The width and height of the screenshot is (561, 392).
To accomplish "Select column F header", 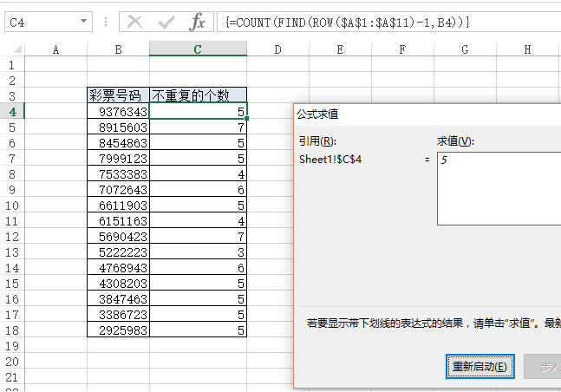I will [402, 49].
